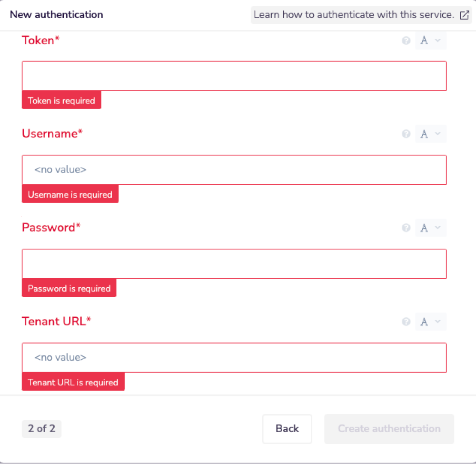Click the 'Learn how to authenticate' link

[x=353, y=15]
